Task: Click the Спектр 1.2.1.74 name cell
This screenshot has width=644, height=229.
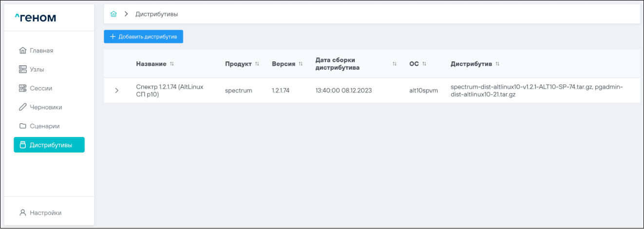Action: coord(170,91)
